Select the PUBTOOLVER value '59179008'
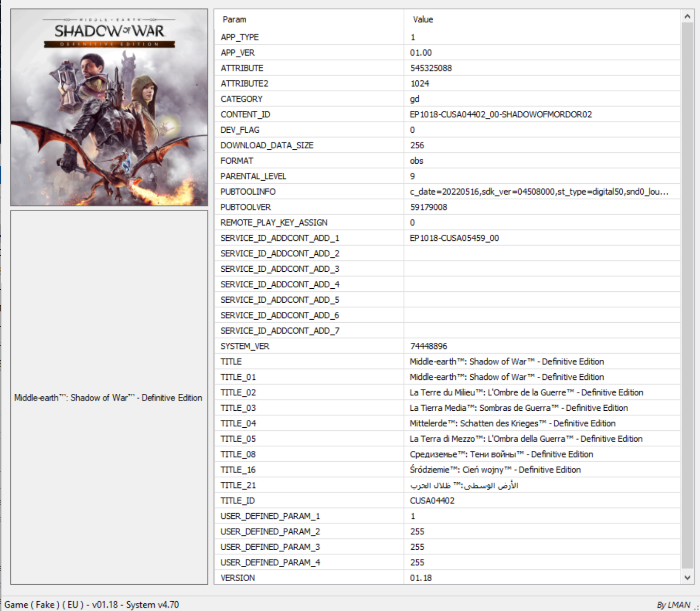The image size is (700, 611). point(429,207)
